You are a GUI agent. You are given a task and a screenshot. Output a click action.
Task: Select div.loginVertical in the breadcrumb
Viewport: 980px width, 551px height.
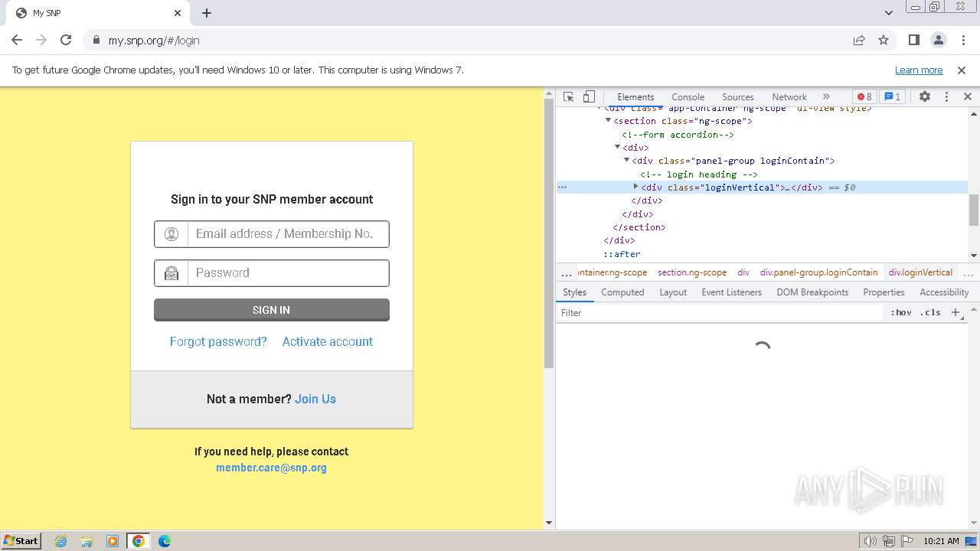[x=920, y=272]
